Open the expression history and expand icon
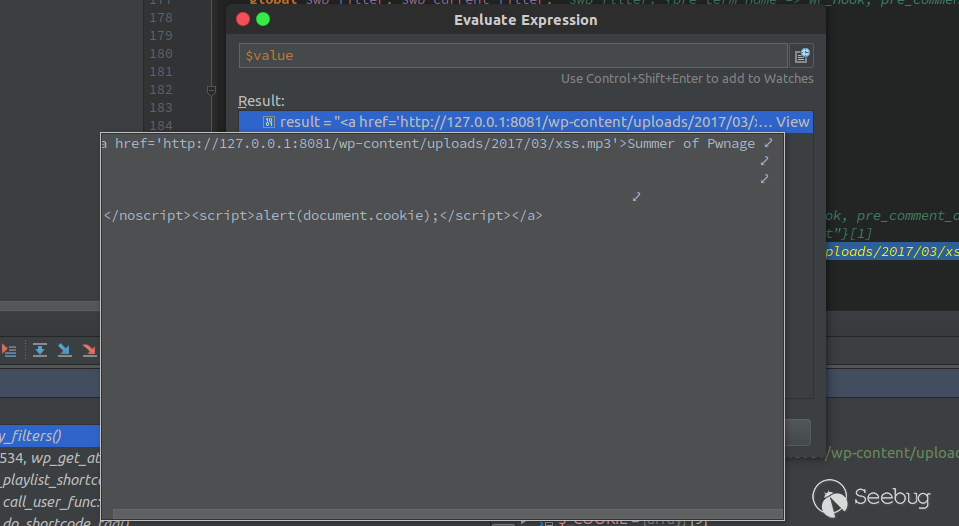 point(801,56)
